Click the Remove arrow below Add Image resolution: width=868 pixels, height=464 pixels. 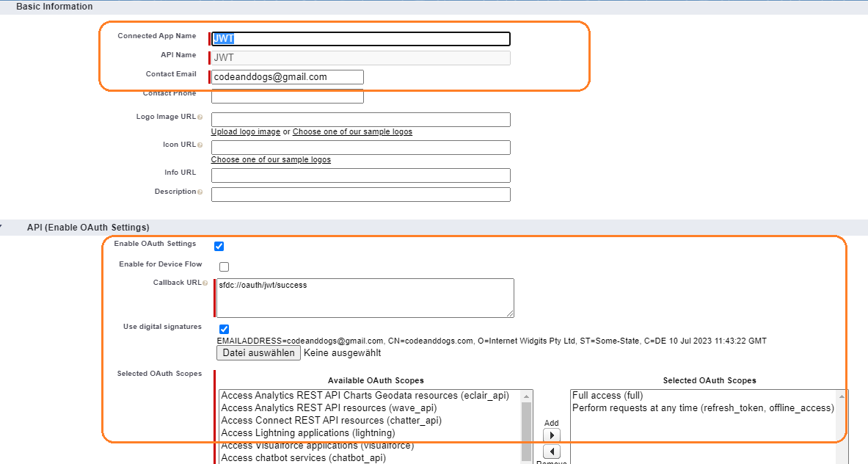pyautogui.click(x=551, y=452)
